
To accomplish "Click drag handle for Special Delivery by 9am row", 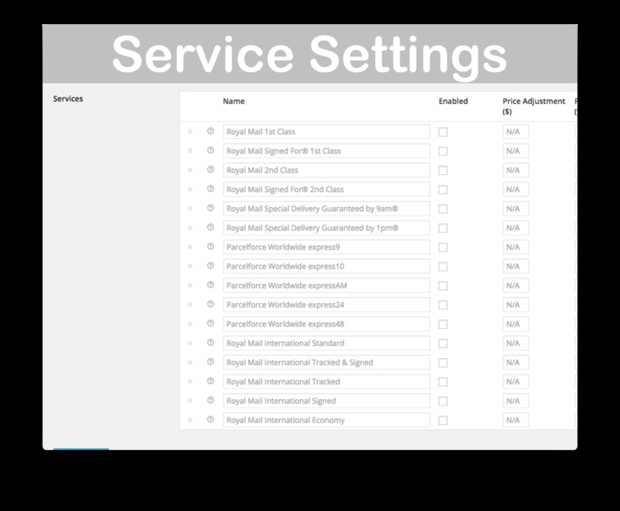I will [x=190, y=209].
